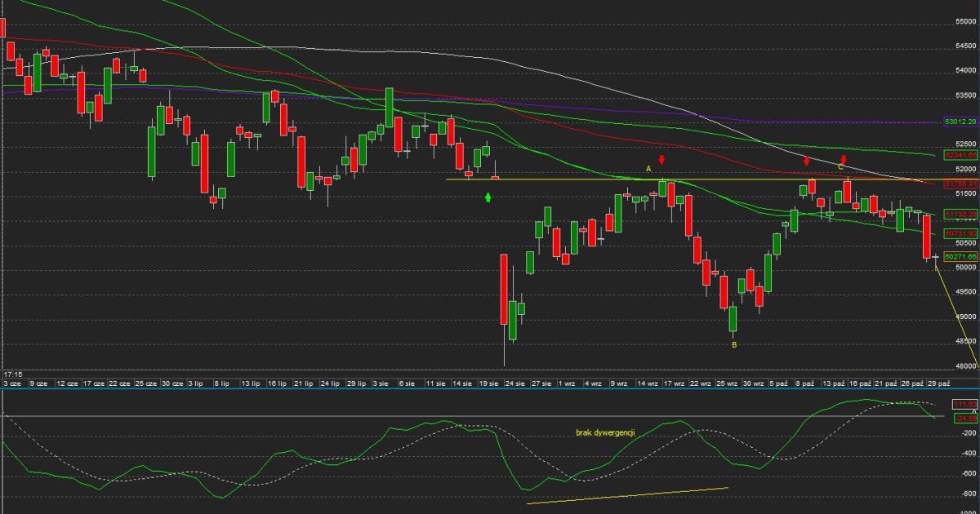The width and height of the screenshot is (980, 514).
Task: Select the yellow wave label A
Action: coord(649,169)
